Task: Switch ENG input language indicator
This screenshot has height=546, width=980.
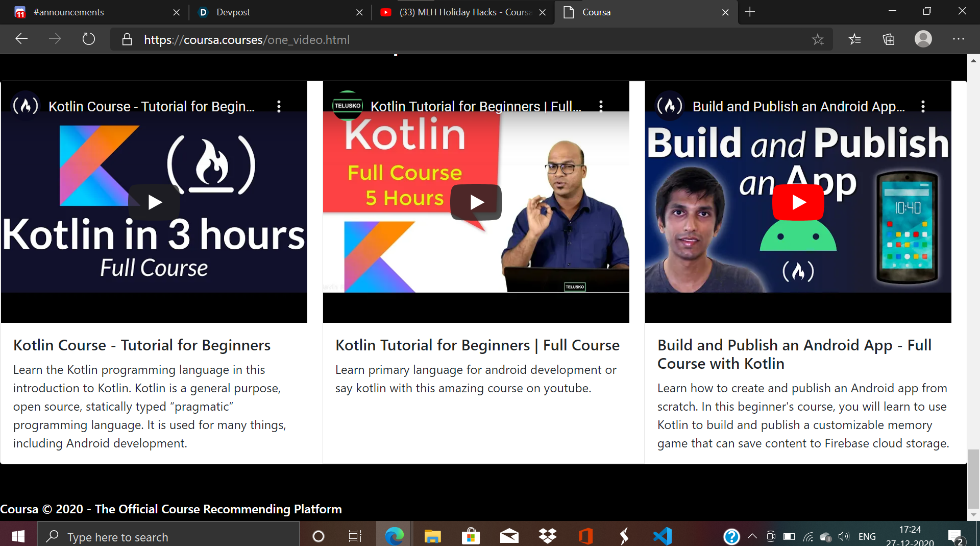Action: click(x=867, y=536)
